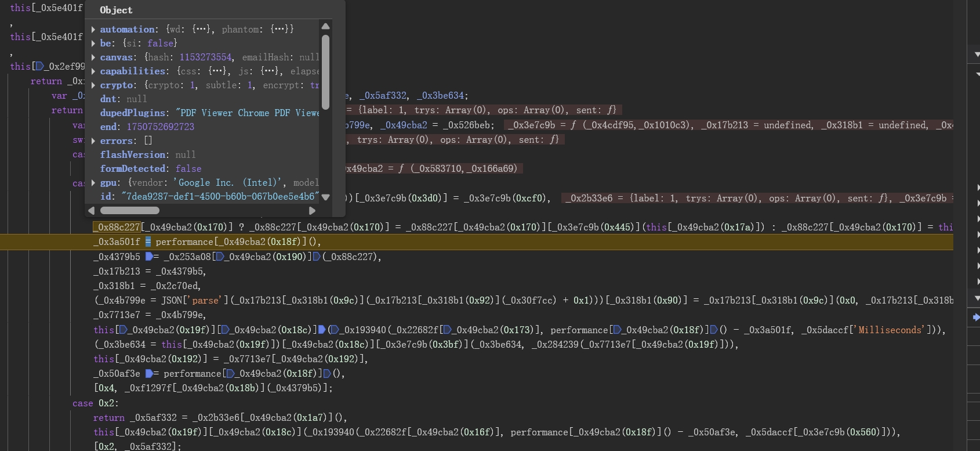Click the inline breakpoint marker before _0x2ef99
The width and height of the screenshot is (980, 451).
(x=40, y=66)
